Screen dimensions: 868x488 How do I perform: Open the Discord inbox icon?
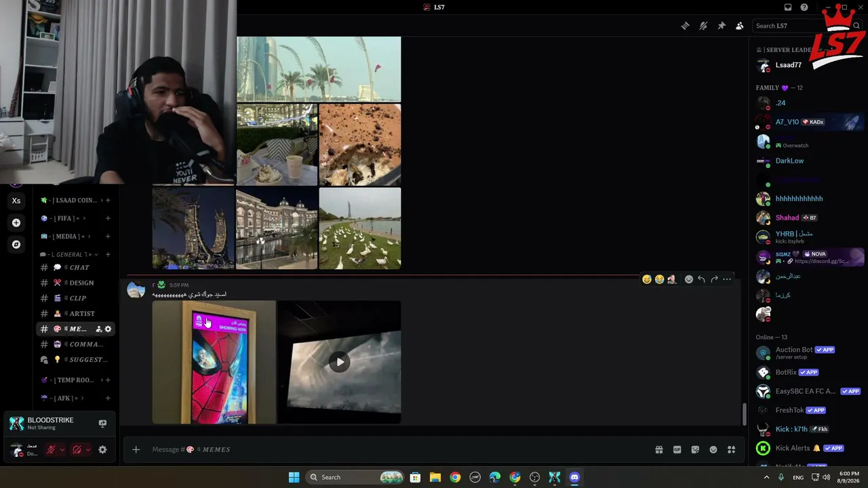point(788,7)
